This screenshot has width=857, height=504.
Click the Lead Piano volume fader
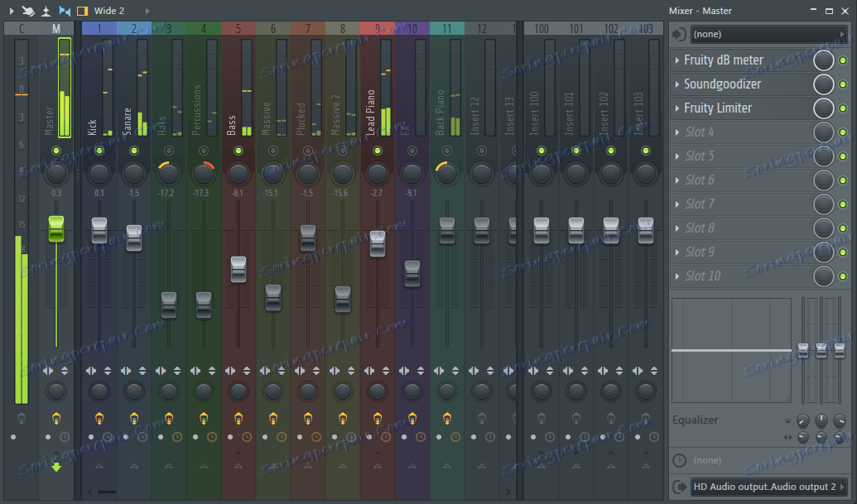coord(378,243)
